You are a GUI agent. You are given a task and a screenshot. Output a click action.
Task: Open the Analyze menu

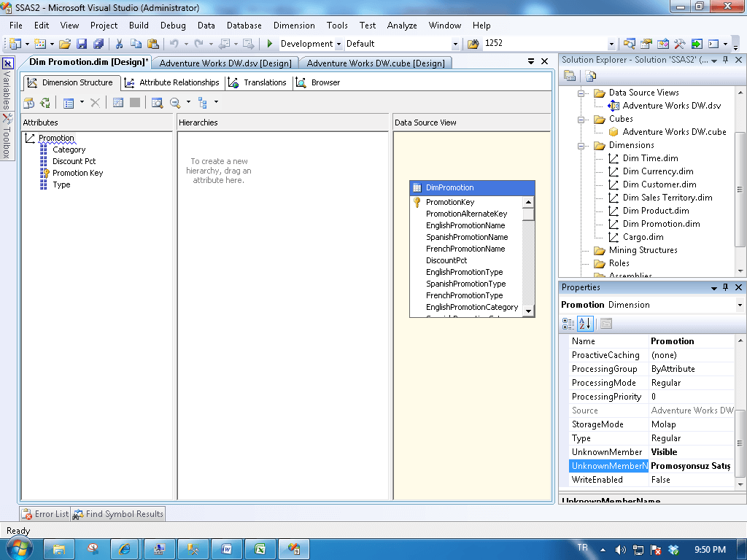pyautogui.click(x=402, y=26)
